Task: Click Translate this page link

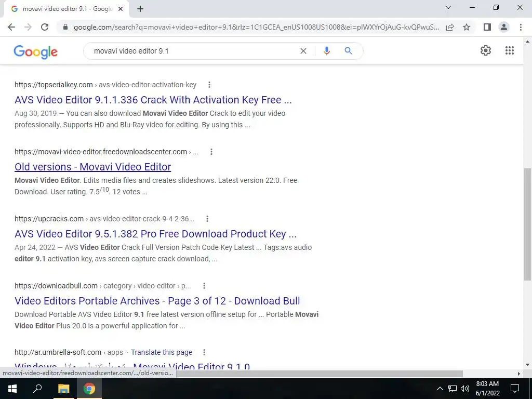Action: [162, 352]
